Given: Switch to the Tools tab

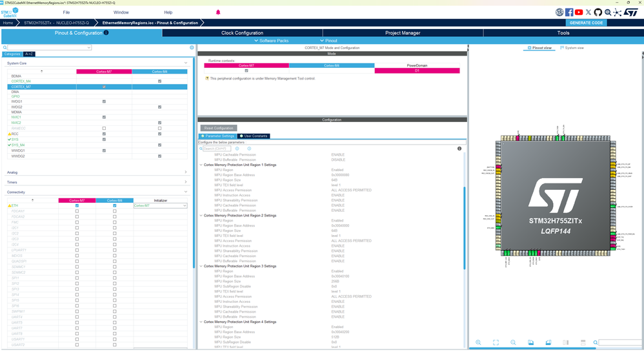Looking at the screenshot, I should click(563, 33).
